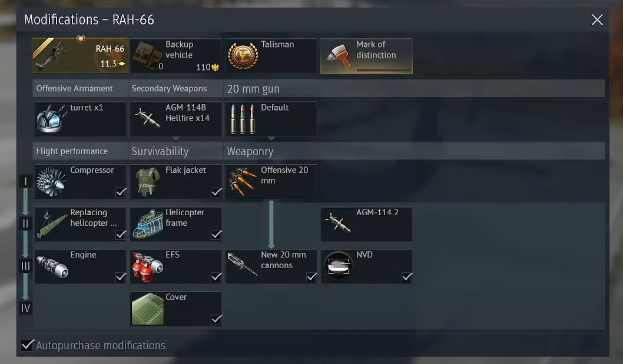Screen dimensions: 623x364
Task: Toggle the Cover modification checkmark
Action: click(x=216, y=319)
